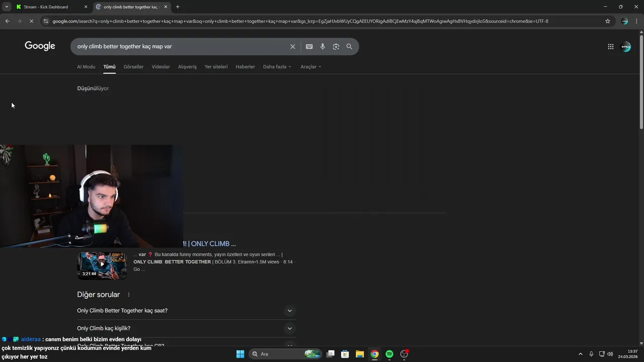
Task: Open Task View in taskbar
Action: pyautogui.click(x=331, y=354)
